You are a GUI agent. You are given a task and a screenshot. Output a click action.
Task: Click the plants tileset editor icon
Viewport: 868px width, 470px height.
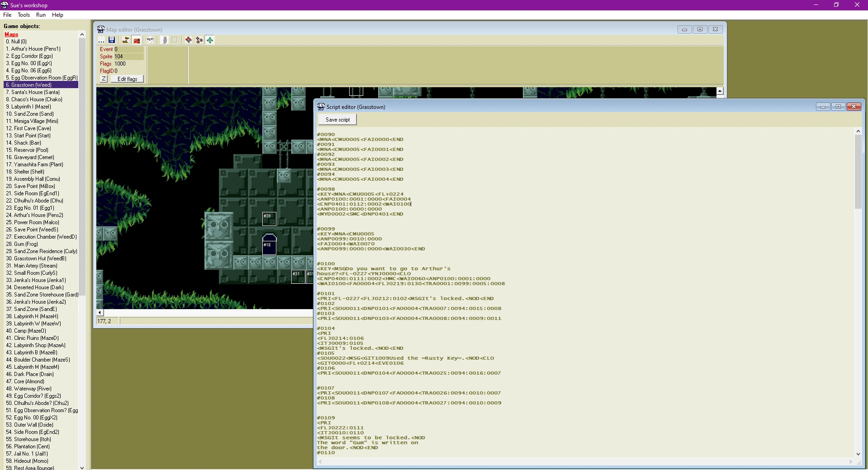click(126, 40)
